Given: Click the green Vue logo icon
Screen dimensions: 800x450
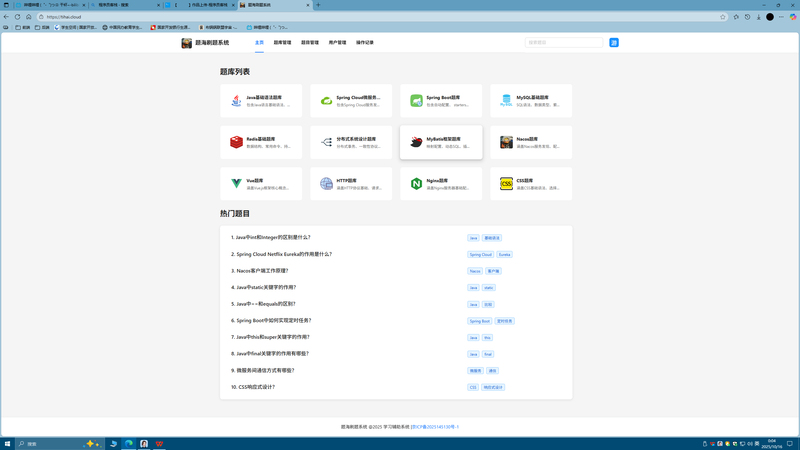Looking at the screenshot, I should (236, 184).
